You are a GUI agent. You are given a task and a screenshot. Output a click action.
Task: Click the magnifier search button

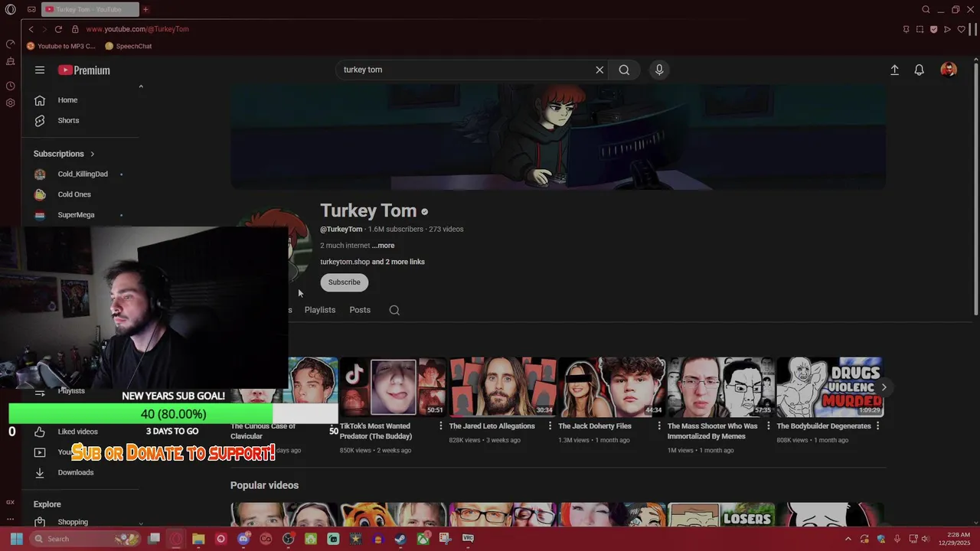[624, 70]
